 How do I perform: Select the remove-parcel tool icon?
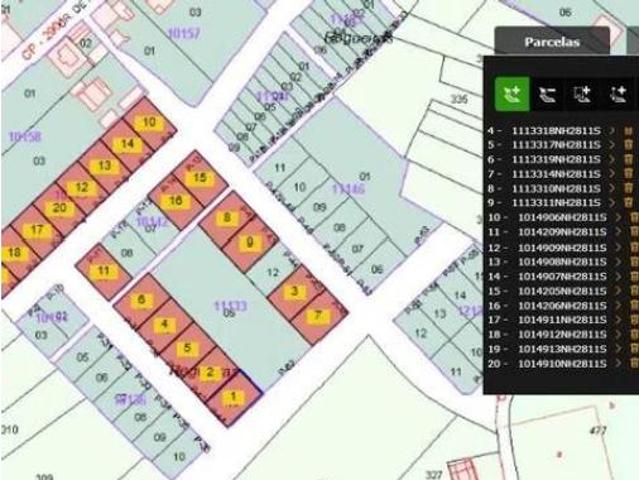pos(547,94)
